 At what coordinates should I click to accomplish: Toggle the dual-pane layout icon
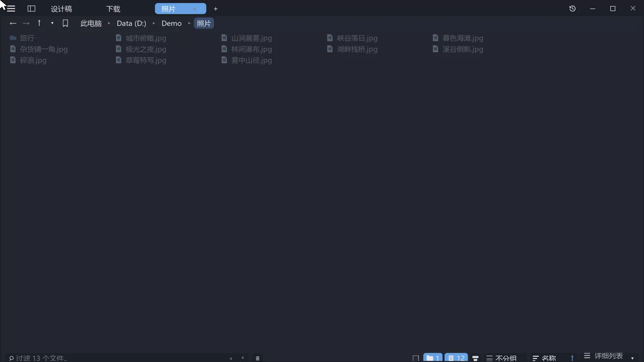coord(31,9)
